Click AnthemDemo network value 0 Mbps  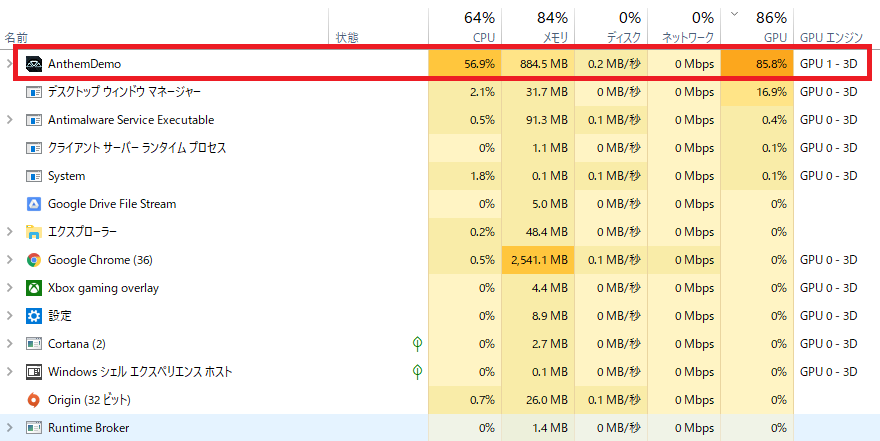(694, 64)
